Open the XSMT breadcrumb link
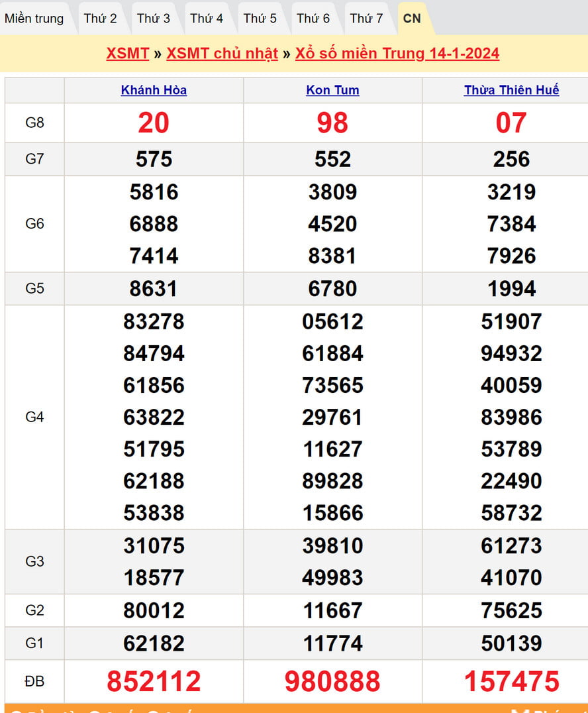This screenshot has width=588, height=713. click(x=127, y=54)
